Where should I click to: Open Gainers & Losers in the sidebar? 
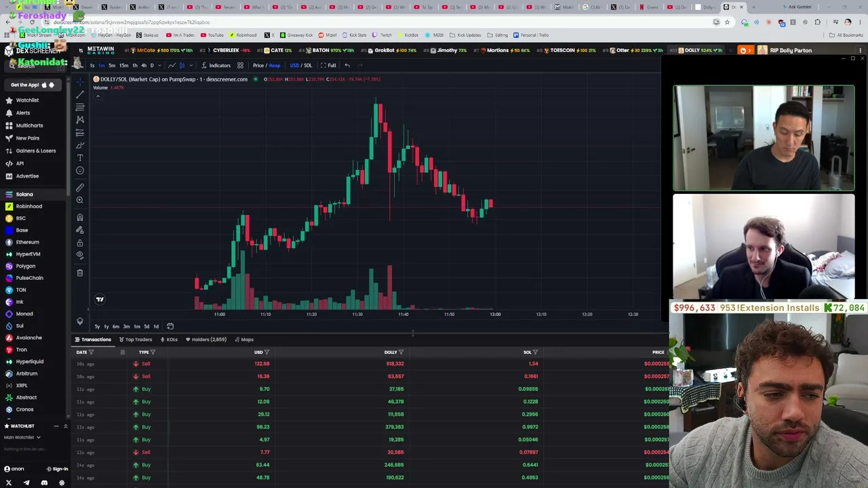point(35,151)
